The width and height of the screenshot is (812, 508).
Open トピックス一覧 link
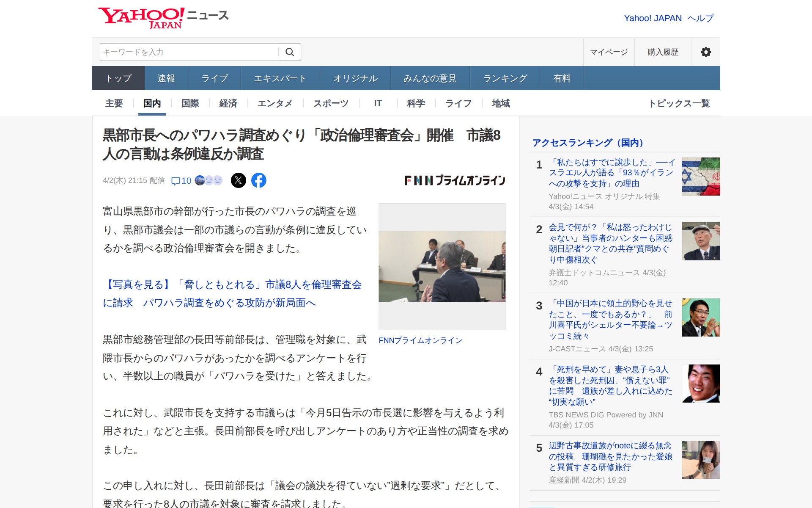click(679, 103)
